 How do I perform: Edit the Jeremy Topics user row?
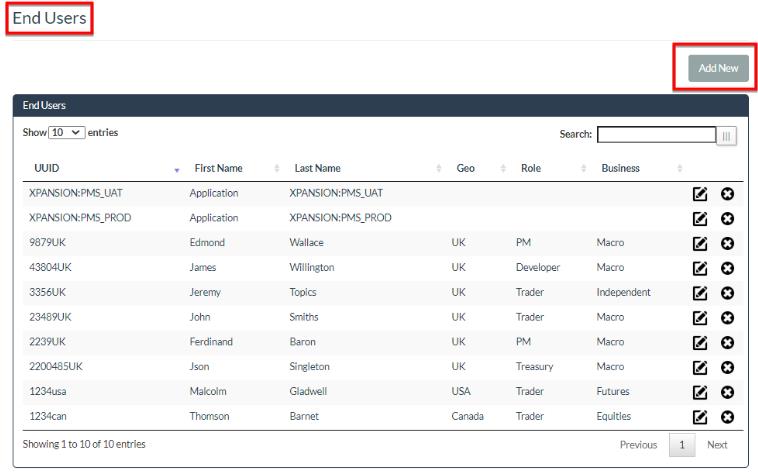point(701,293)
